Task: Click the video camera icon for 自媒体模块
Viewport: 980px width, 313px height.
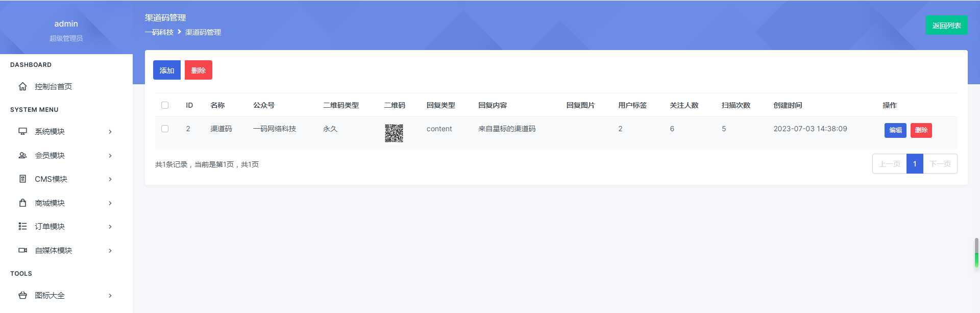Action: point(22,250)
